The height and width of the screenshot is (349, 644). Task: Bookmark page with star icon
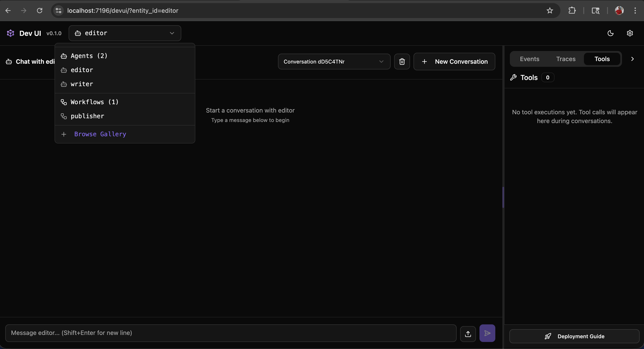(549, 11)
